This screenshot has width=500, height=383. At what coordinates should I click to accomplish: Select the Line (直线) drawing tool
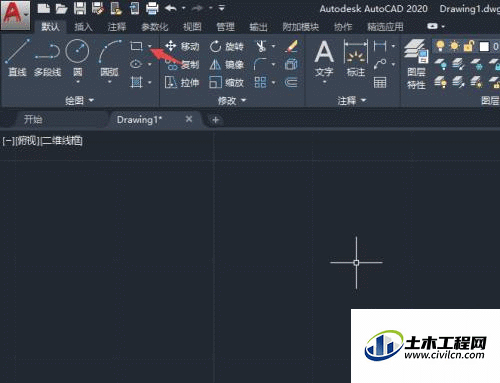17,57
